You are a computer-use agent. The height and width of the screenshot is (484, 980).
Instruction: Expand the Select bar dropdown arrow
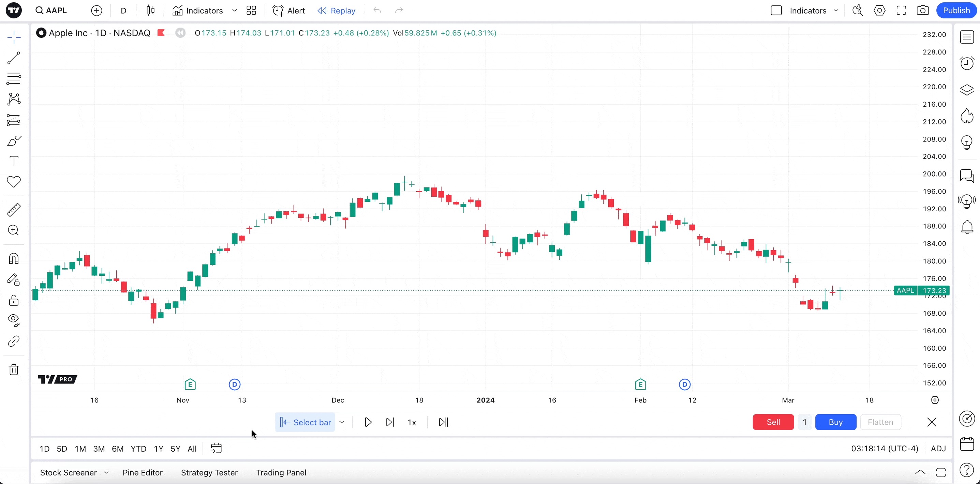(342, 422)
